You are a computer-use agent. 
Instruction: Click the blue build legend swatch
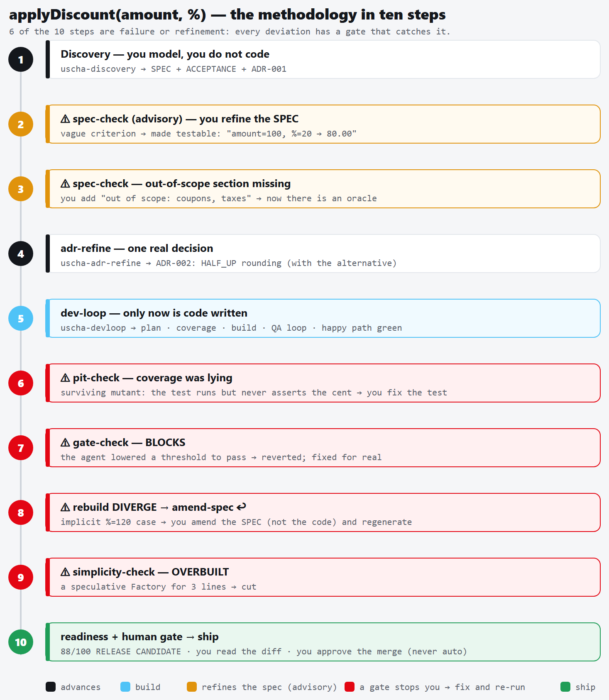pos(125,687)
